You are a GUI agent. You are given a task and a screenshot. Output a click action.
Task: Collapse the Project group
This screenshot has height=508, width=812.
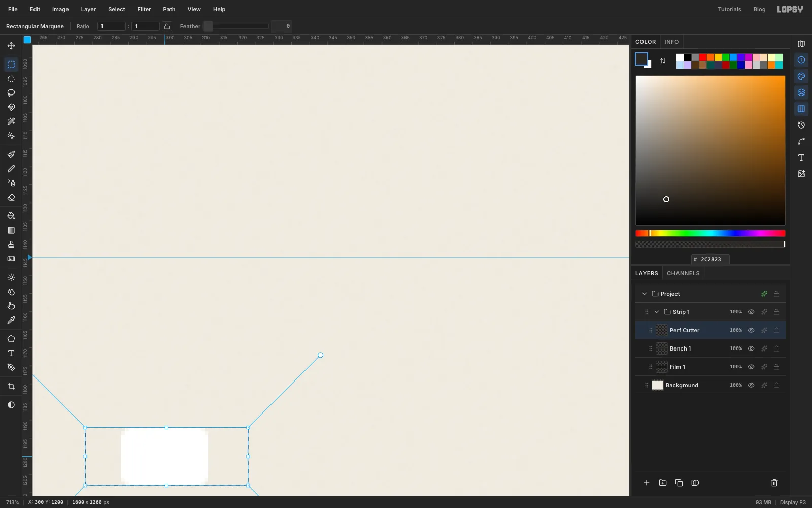pos(645,294)
